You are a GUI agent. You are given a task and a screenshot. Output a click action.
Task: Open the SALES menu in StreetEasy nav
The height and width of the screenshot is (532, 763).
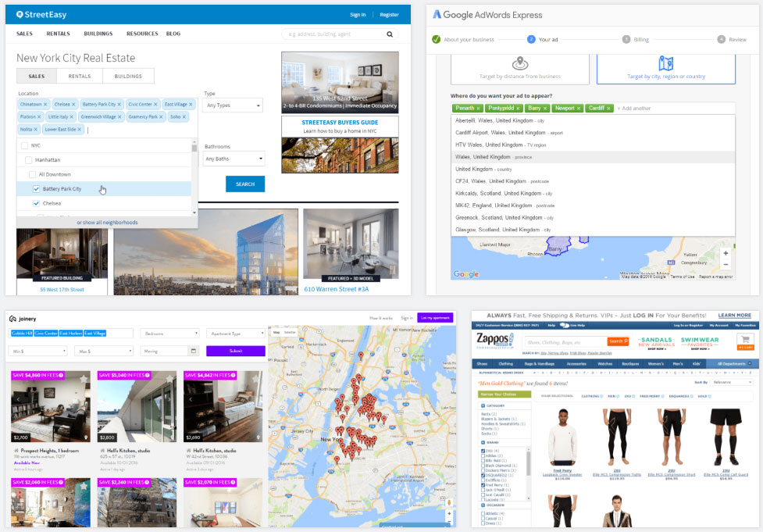click(x=24, y=34)
